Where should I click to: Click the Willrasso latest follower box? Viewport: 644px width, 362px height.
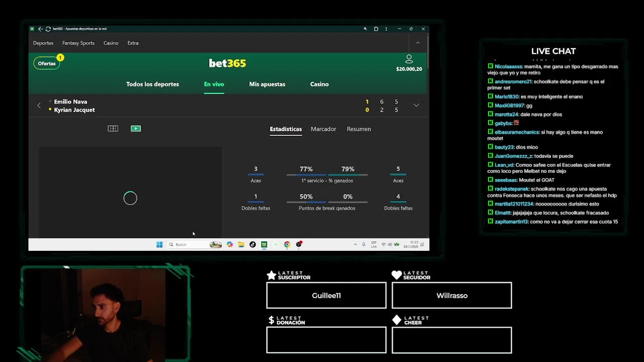click(x=452, y=295)
